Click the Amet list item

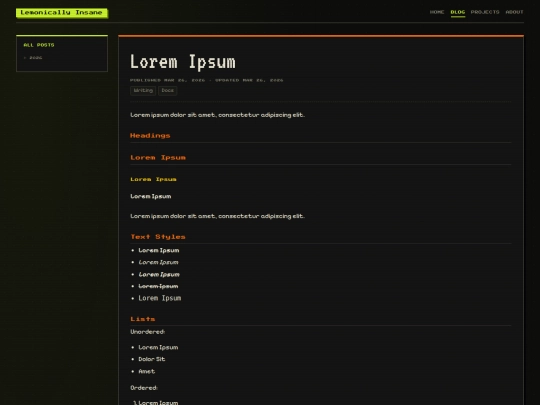click(147, 372)
